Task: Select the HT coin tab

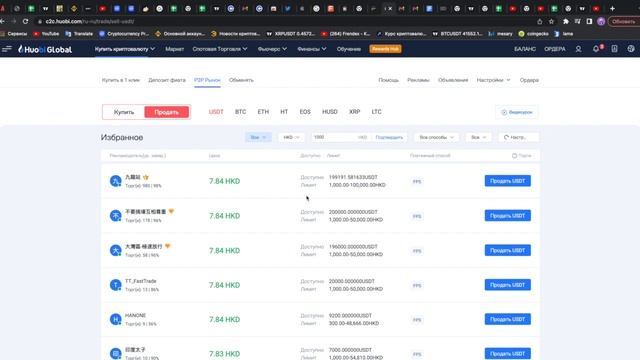Action: 284,112
